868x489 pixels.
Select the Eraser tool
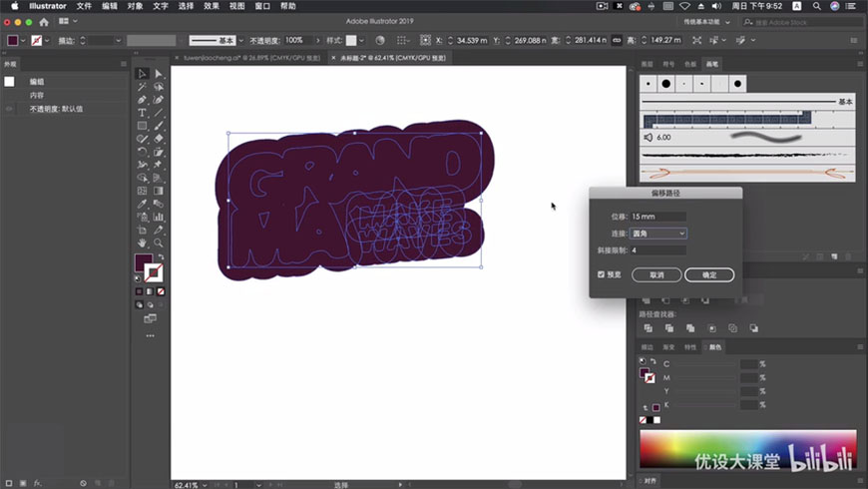coord(159,139)
